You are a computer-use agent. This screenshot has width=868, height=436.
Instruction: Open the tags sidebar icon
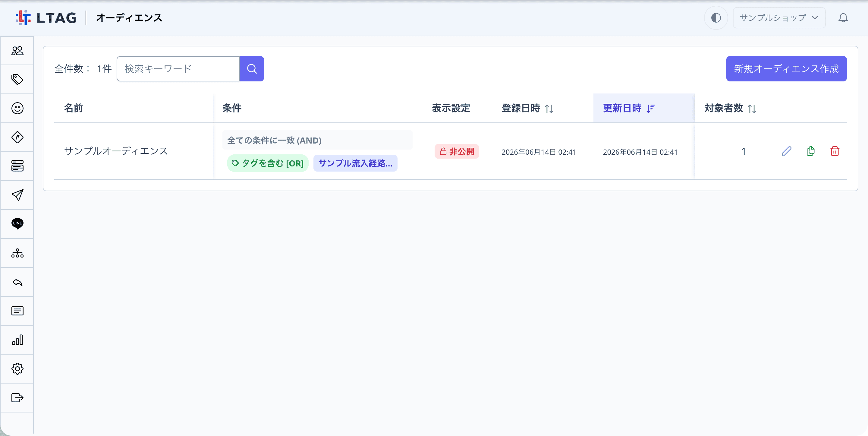click(x=17, y=79)
